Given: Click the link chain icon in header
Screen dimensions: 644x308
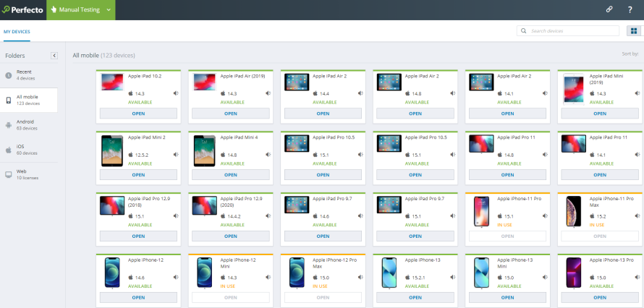Looking at the screenshot, I should click(x=609, y=9).
